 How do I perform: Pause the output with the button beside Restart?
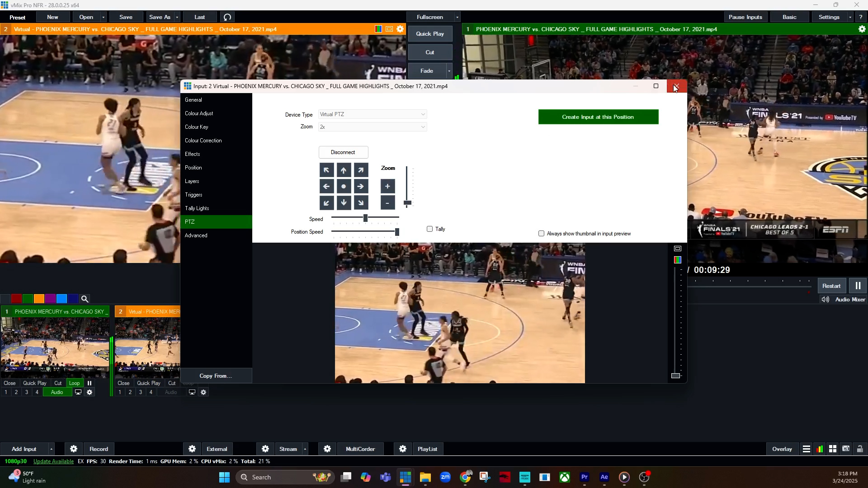(858, 286)
